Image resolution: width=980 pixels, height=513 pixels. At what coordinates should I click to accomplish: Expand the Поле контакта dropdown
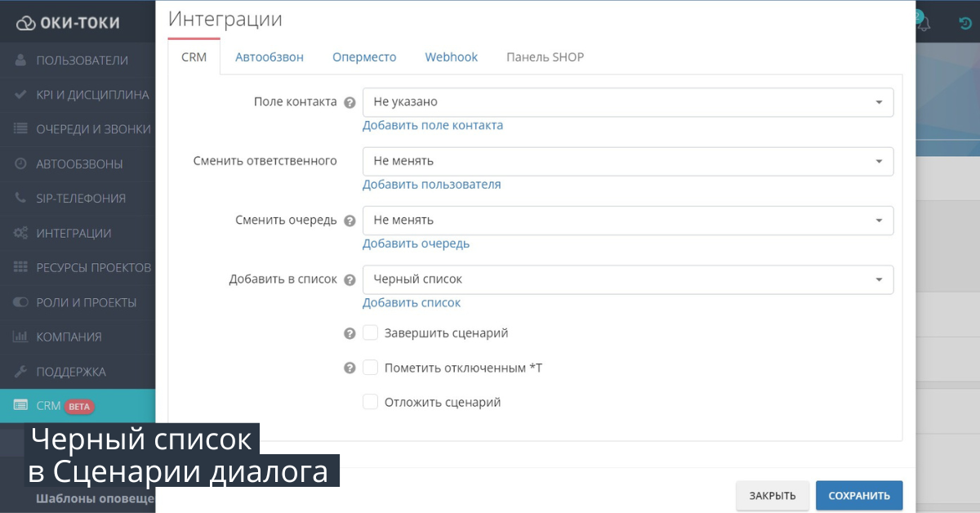[627, 103]
